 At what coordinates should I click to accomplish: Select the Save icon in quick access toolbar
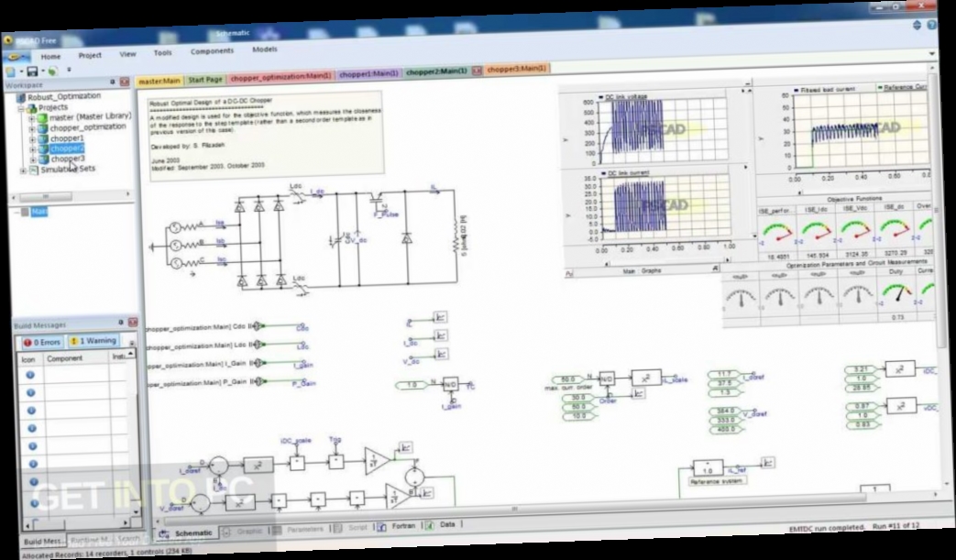pos(34,71)
